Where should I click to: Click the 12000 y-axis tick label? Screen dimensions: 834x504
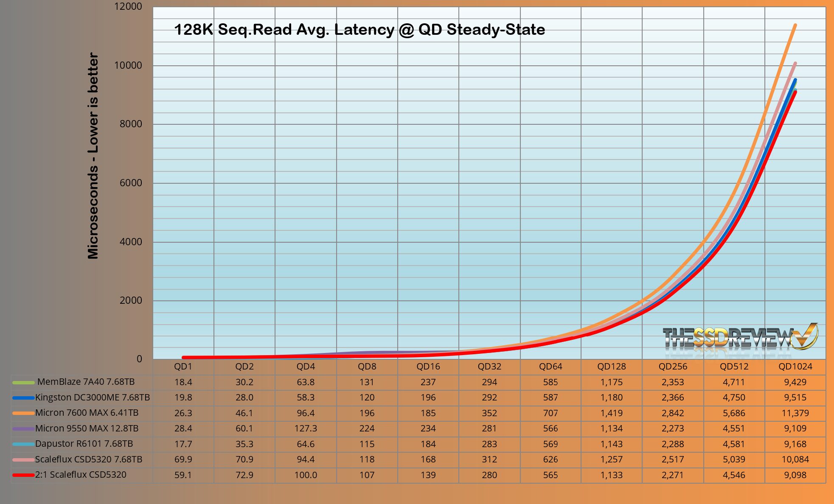[128, 6]
